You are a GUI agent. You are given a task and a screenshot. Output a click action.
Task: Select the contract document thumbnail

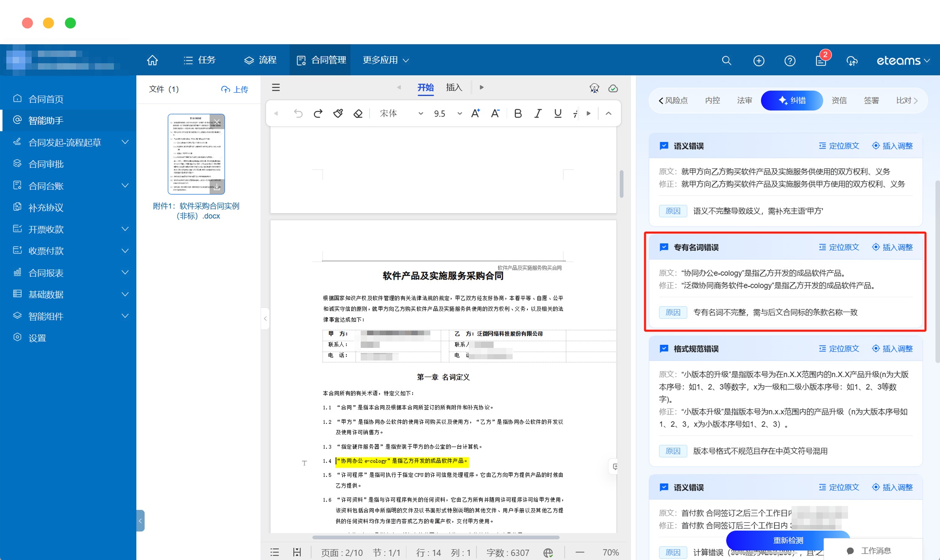(196, 154)
